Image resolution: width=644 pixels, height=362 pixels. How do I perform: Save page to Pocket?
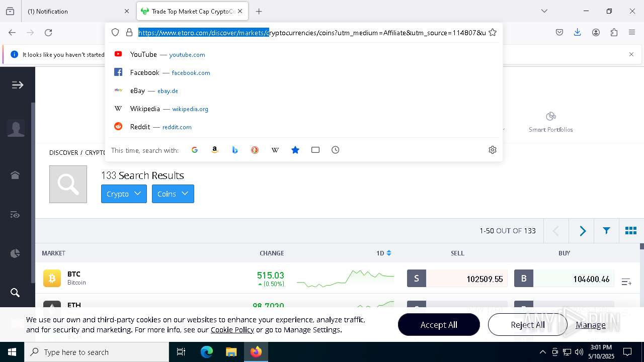pyautogui.click(x=559, y=32)
